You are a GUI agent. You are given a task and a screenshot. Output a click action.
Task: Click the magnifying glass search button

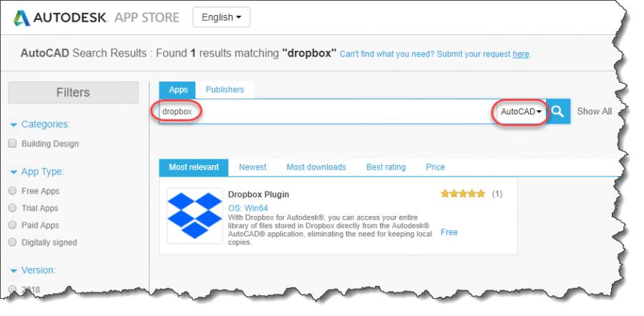[558, 112]
